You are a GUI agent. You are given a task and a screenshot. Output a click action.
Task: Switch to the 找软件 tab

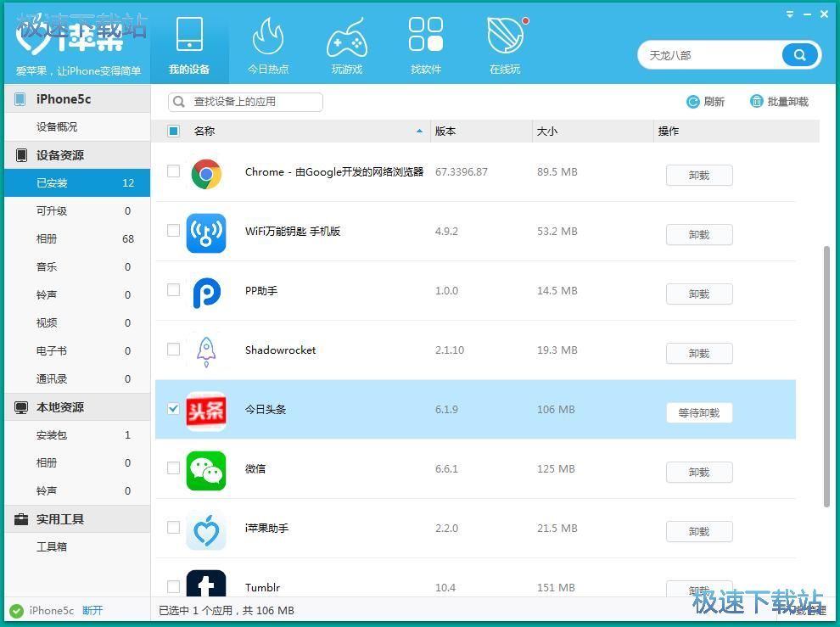[425, 46]
